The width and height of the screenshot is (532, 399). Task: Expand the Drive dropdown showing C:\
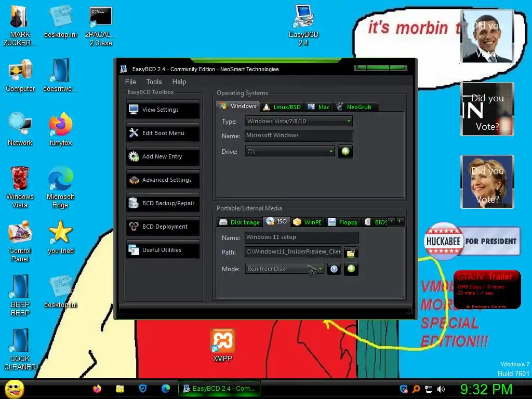coord(290,151)
